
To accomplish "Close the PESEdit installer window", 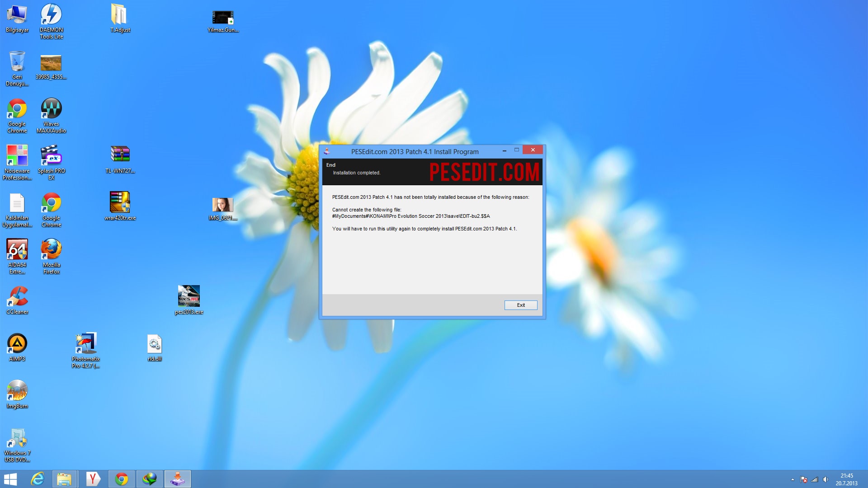I will click(533, 150).
